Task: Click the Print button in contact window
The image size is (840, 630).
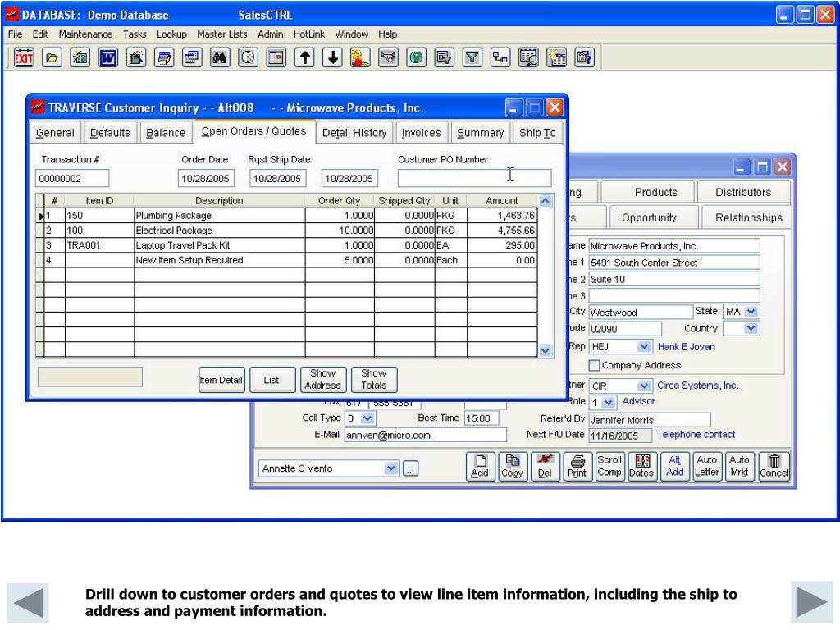Action: pos(577,466)
